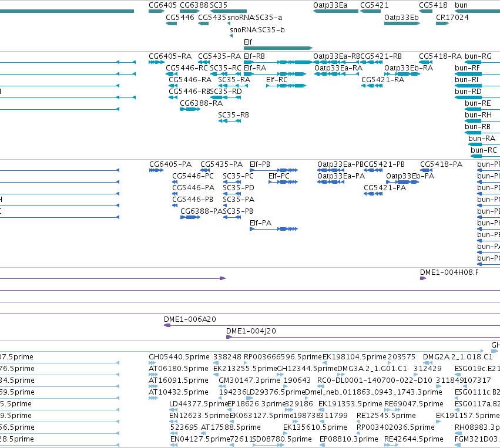Viewport: 500px width, 448px height.
Task: Click the CG5418-PA protein label
Action: 441,164
